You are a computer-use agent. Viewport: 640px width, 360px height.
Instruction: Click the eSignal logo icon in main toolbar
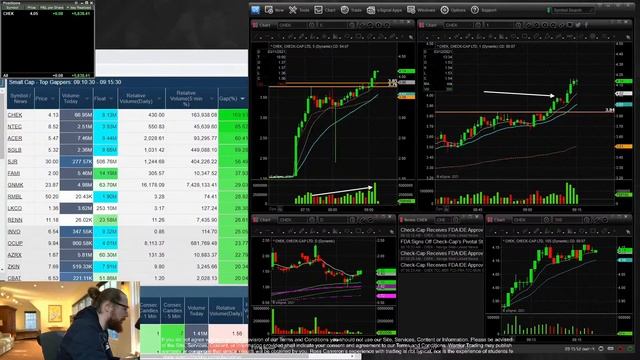click(256, 10)
